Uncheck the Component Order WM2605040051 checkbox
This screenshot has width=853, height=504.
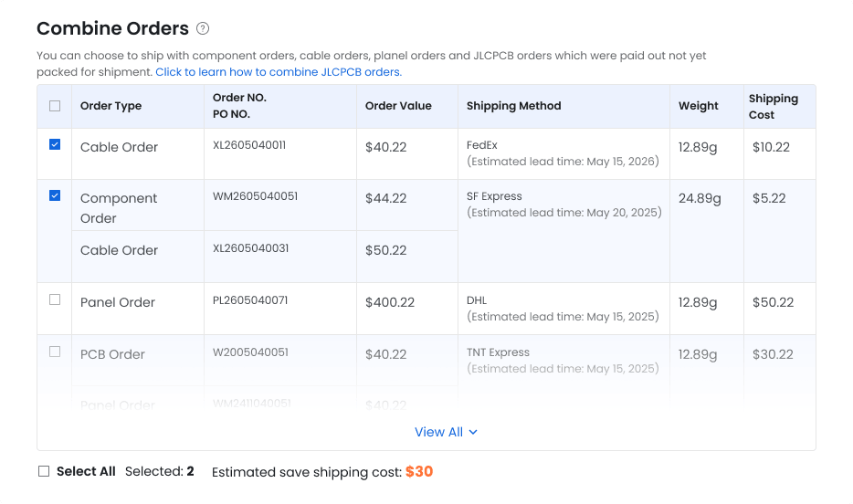point(55,195)
